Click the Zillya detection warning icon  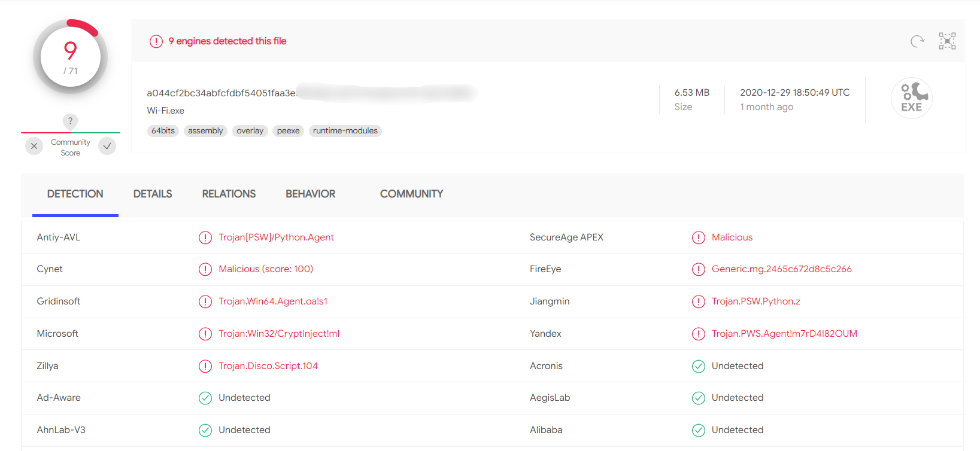[205, 366]
